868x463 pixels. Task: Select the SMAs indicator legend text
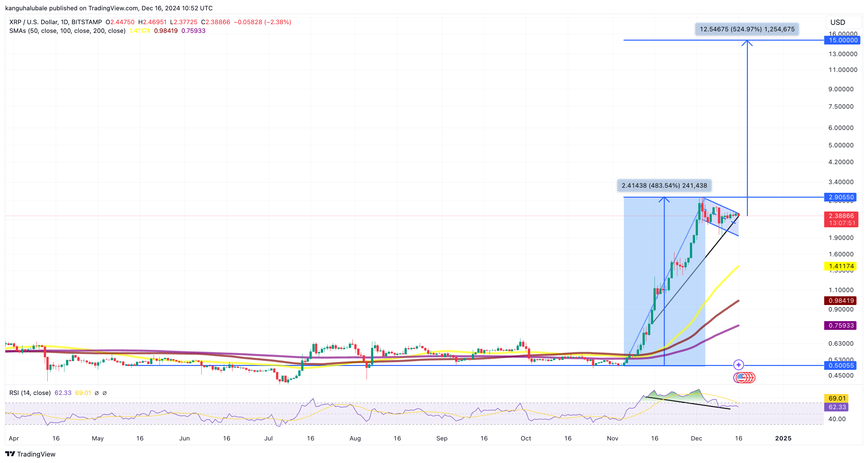point(67,30)
